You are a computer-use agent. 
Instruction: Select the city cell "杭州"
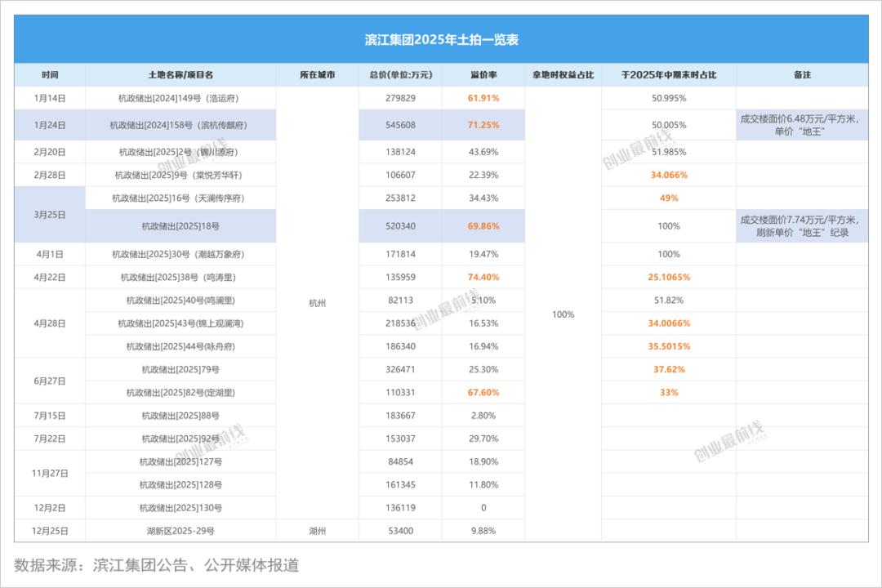coord(317,303)
